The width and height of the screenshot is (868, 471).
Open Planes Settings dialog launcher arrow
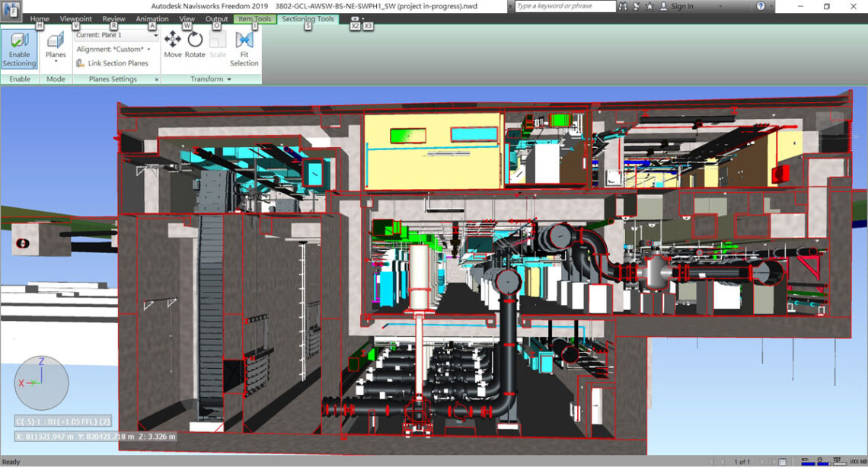tap(157, 79)
